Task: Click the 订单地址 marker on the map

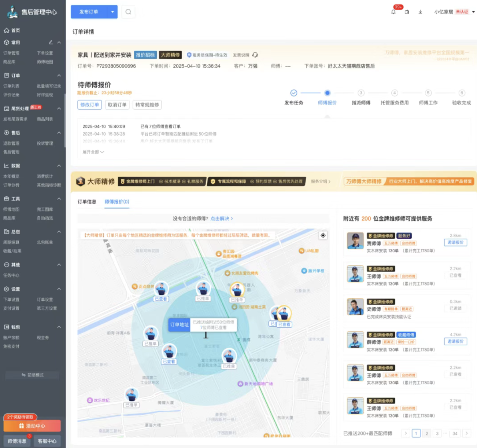Action: 179,324
